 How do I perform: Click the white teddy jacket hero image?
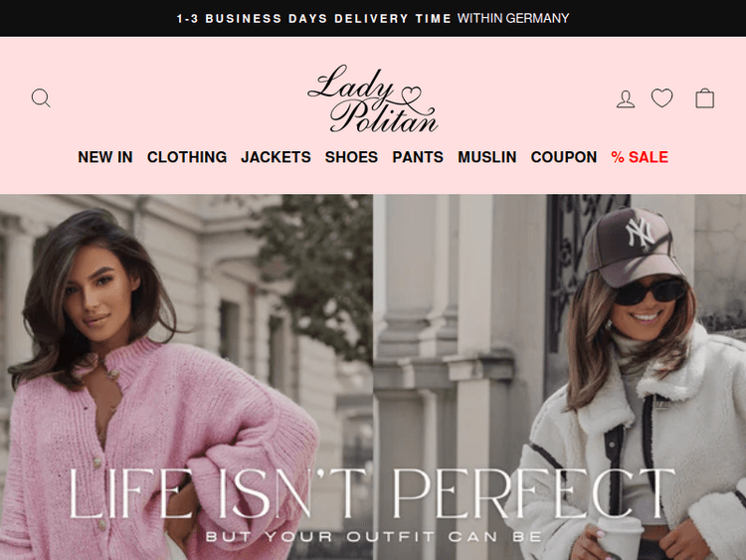[x=559, y=377]
